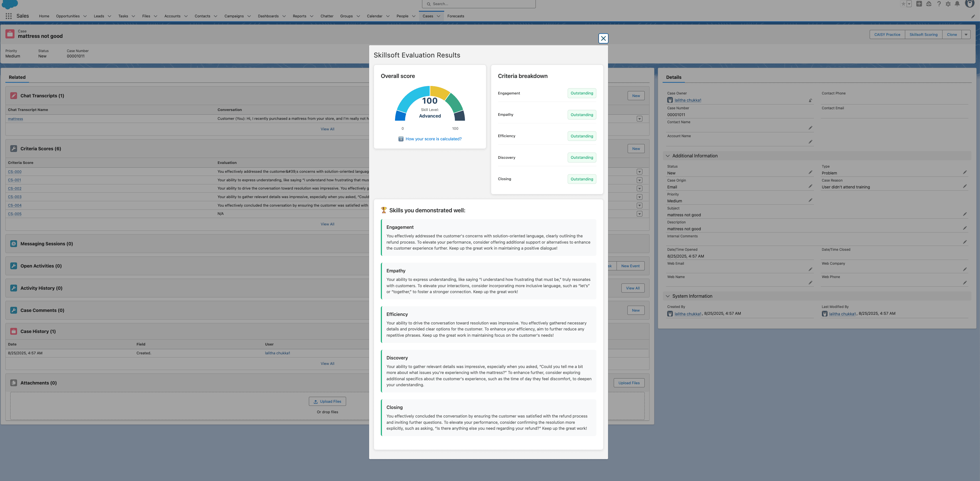Click the overall score gauge chart

coord(430,104)
